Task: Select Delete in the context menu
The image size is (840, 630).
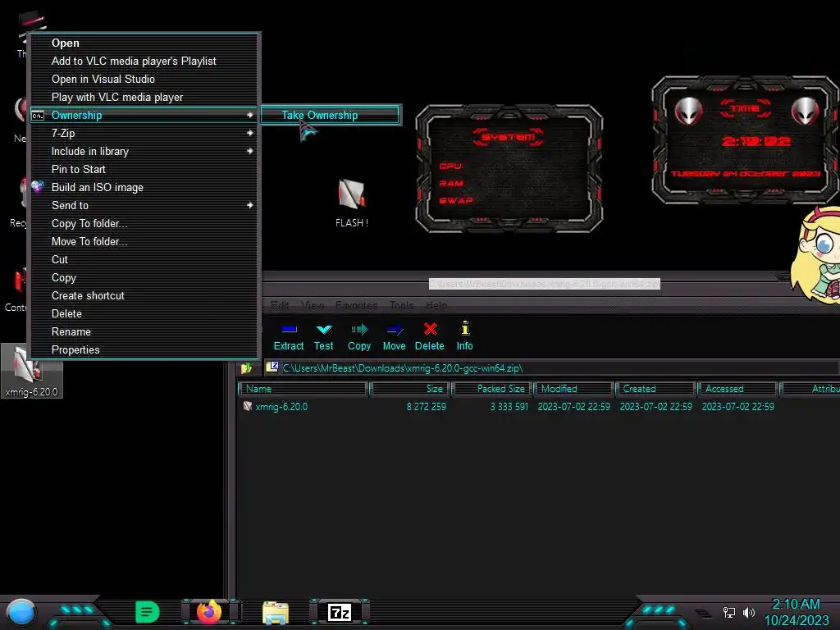Action: click(x=144, y=314)
